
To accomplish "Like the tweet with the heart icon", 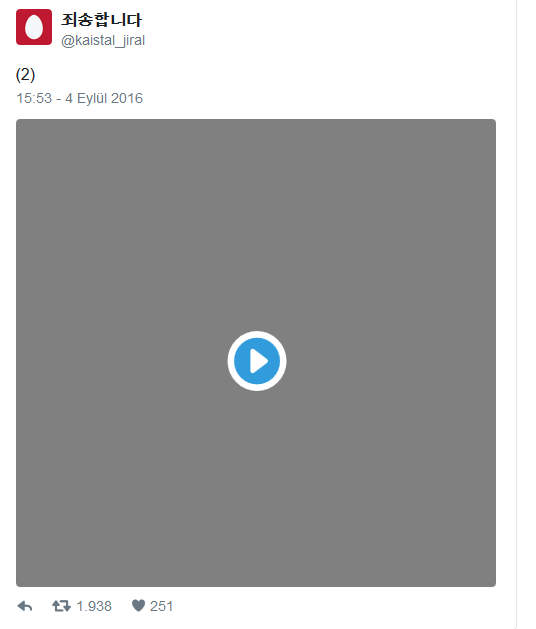I will (138, 605).
